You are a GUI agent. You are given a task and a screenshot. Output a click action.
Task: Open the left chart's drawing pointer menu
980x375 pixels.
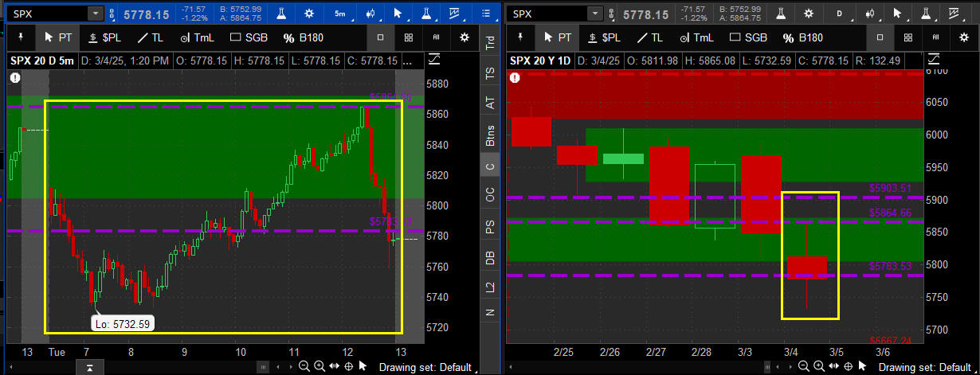(398, 14)
